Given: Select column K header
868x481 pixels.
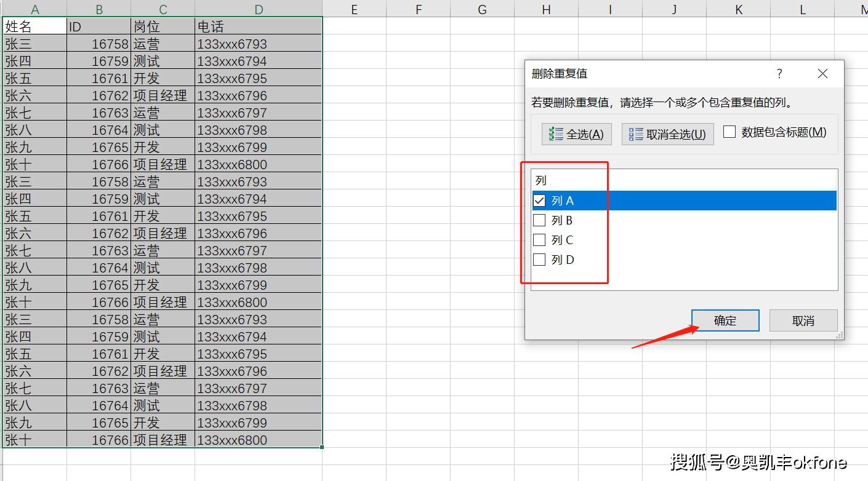Looking at the screenshot, I should pos(739,9).
